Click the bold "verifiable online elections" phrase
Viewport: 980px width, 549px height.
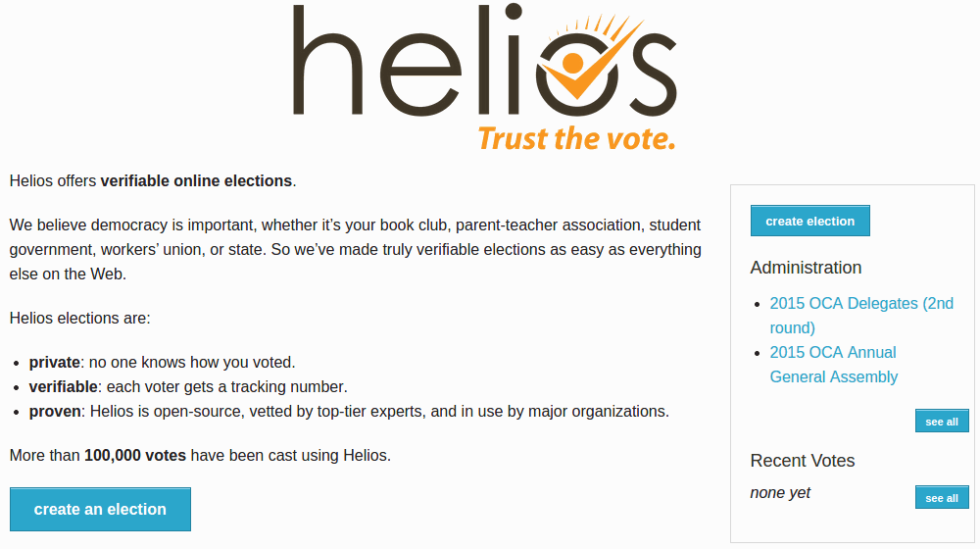pyautogui.click(x=196, y=181)
